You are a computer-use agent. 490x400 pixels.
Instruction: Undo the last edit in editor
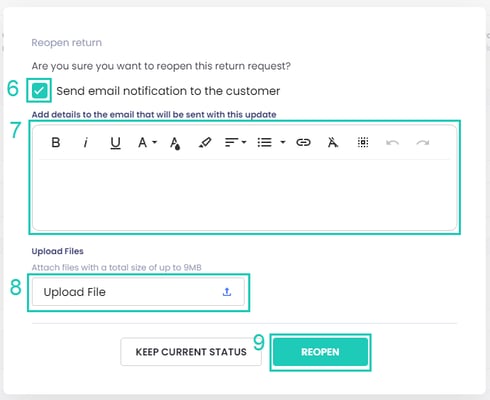pyautogui.click(x=392, y=143)
